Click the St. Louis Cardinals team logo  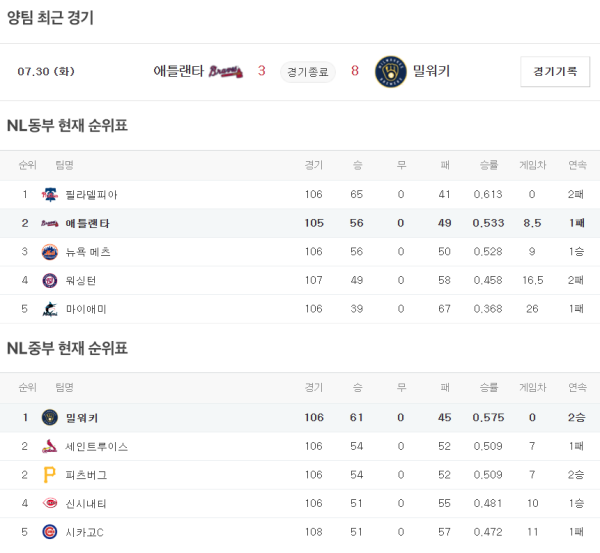(49, 447)
